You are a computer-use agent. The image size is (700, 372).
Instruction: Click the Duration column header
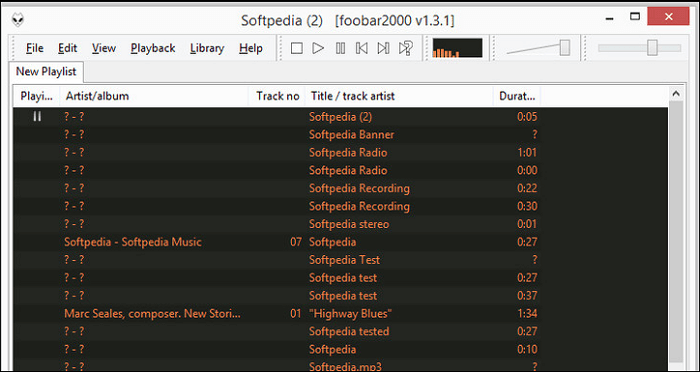517,96
